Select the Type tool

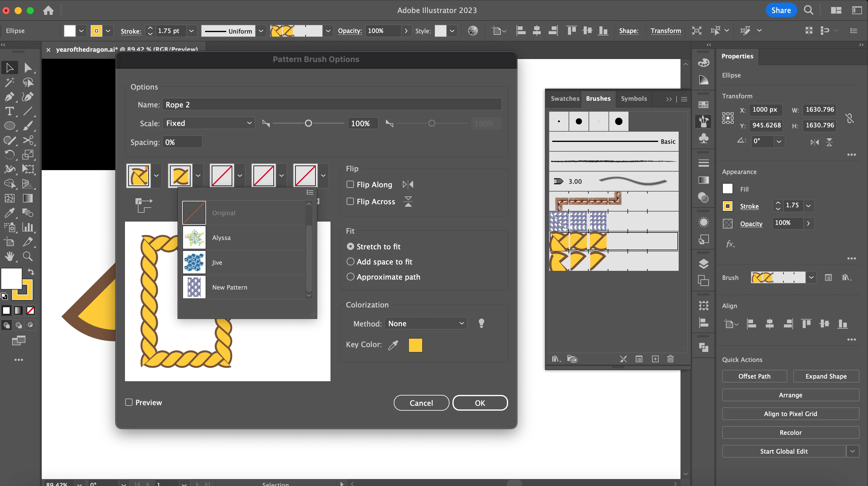(9, 112)
